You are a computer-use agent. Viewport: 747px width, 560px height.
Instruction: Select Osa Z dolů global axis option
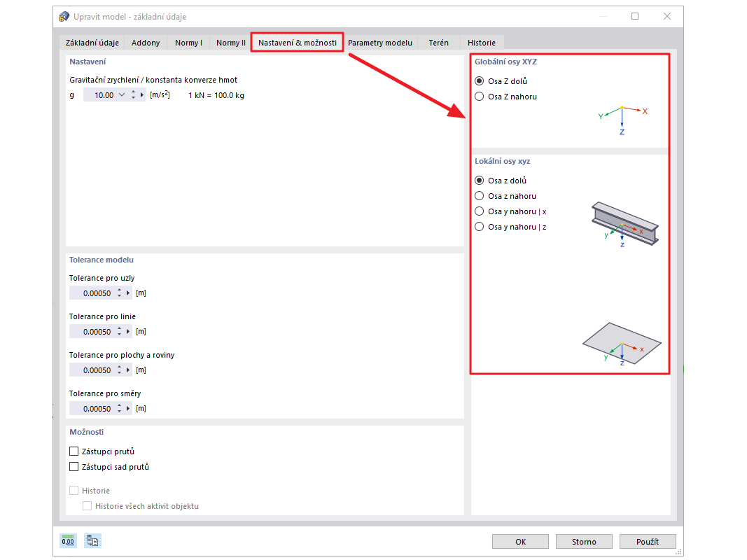click(x=480, y=81)
